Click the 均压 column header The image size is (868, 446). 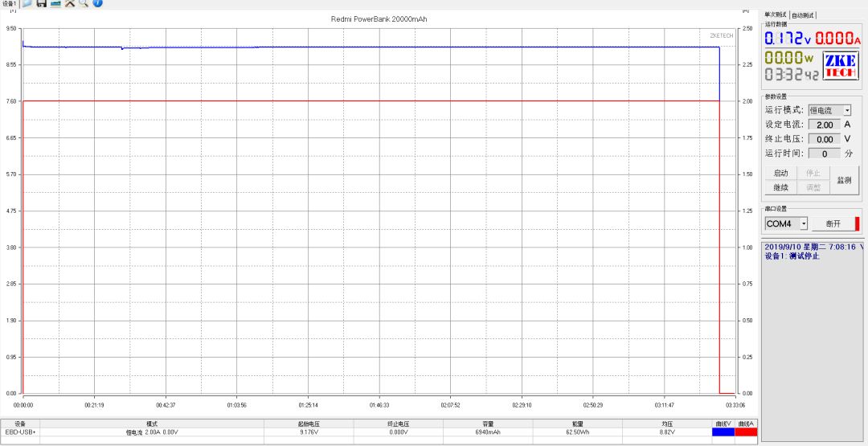tap(667, 423)
